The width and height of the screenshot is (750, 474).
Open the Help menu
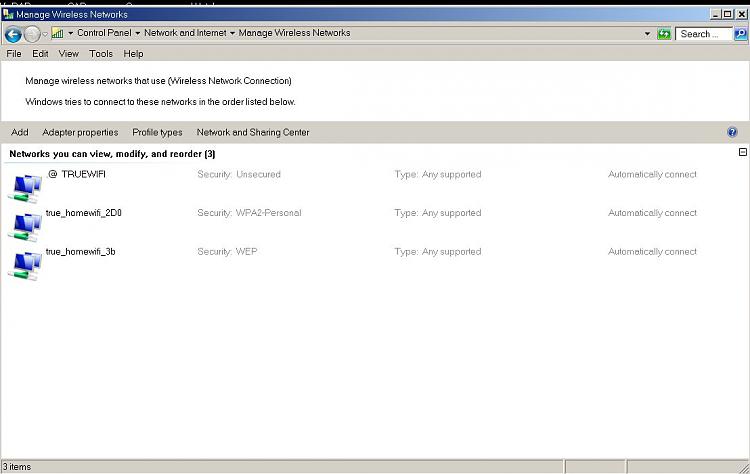(133, 54)
